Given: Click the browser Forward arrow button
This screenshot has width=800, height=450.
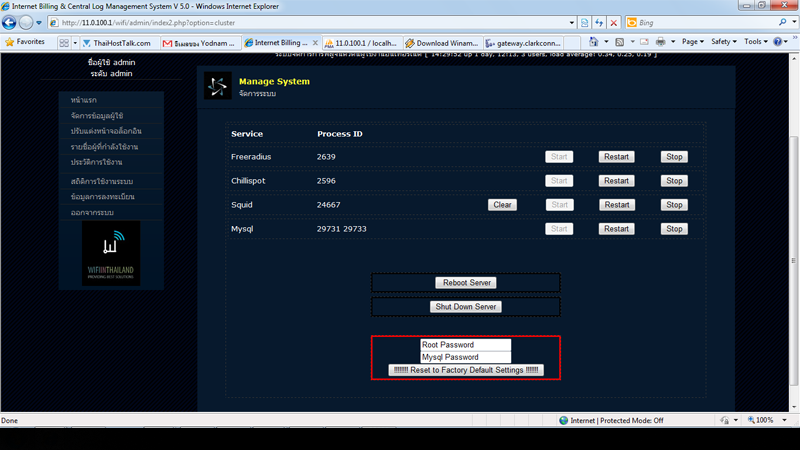Looking at the screenshot, I should click(x=26, y=22).
